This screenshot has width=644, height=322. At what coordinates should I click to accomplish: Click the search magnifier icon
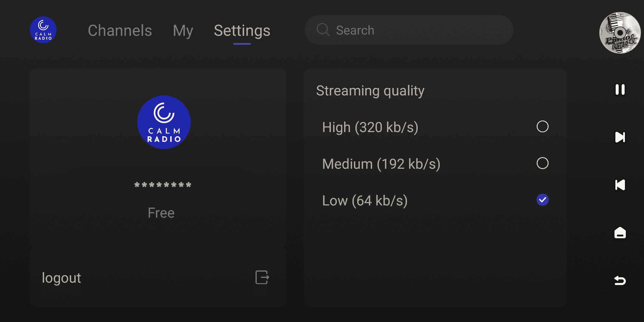(x=323, y=30)
